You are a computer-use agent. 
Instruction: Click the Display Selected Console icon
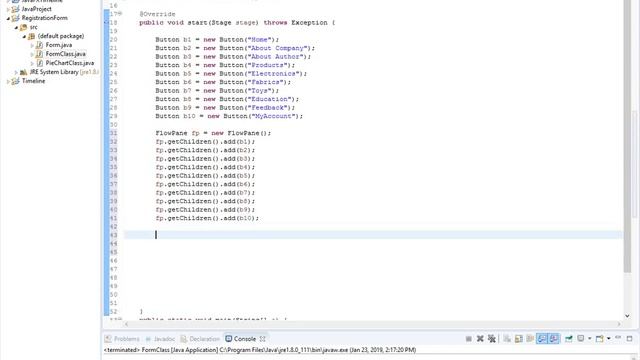point(581,338)
